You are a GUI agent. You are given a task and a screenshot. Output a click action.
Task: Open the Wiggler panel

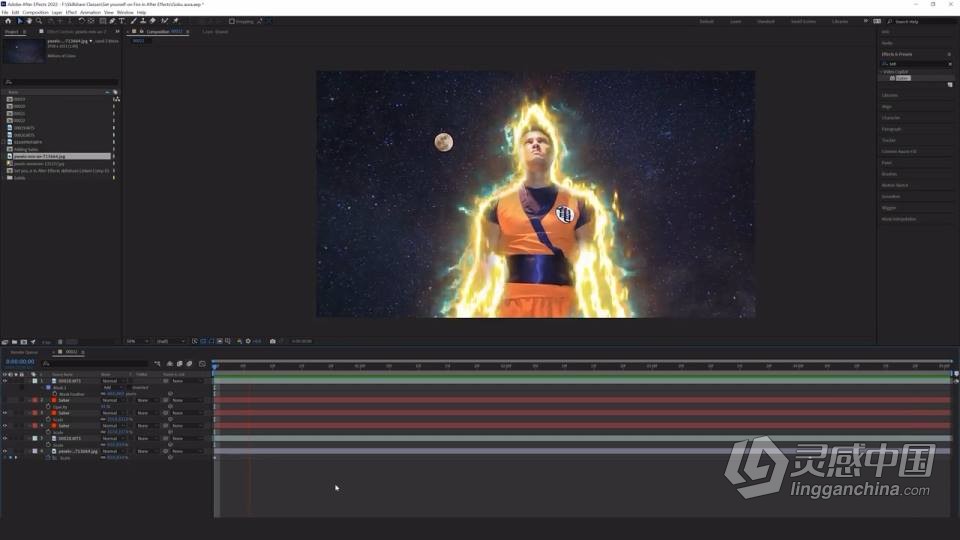[x=889, y=208]
